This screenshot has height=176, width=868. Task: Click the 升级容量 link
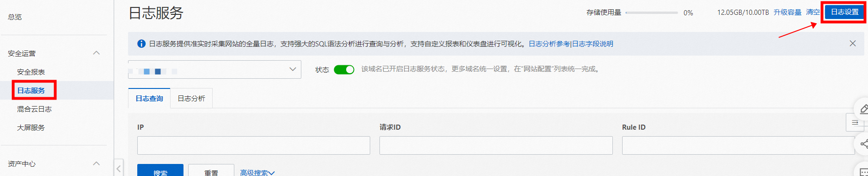(787, 12)
